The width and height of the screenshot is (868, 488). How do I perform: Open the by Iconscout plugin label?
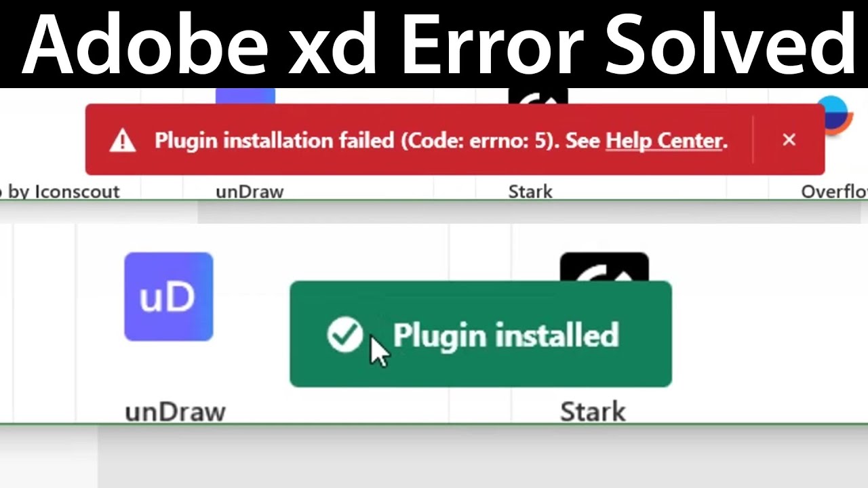[60, 192]
